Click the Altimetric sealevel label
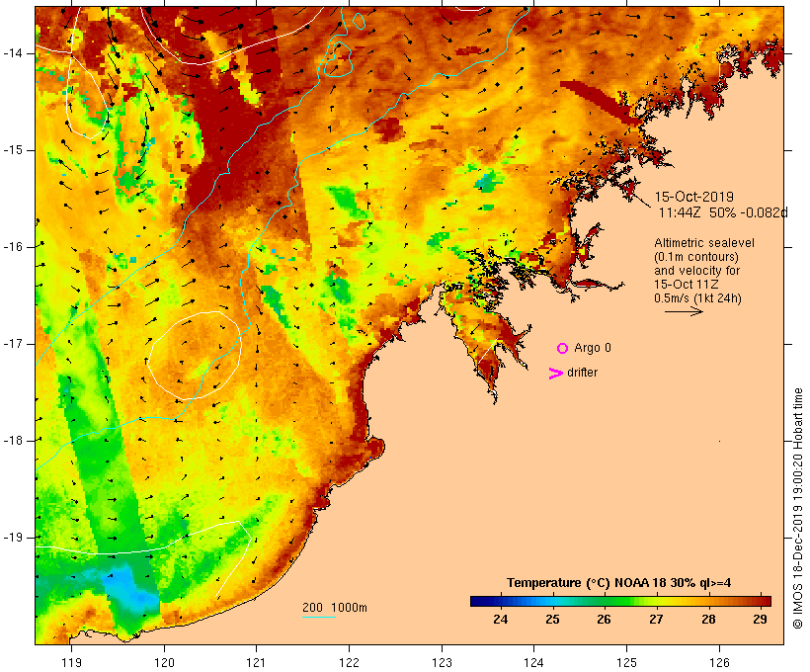810x672 pixels. point(704,243)
